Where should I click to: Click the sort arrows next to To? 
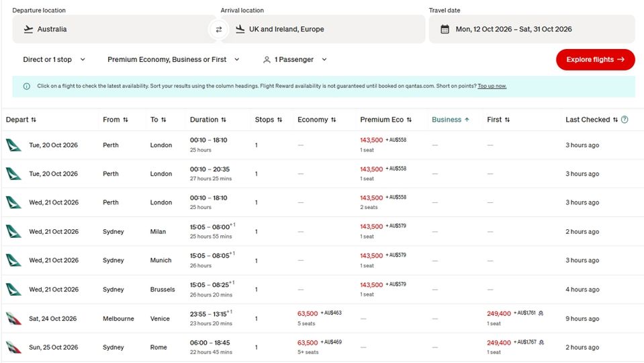pos(163,120)
